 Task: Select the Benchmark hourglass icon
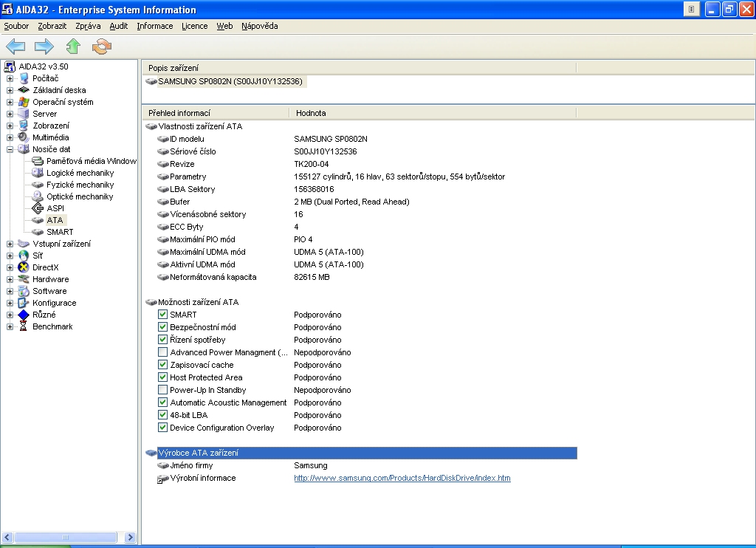24,326
